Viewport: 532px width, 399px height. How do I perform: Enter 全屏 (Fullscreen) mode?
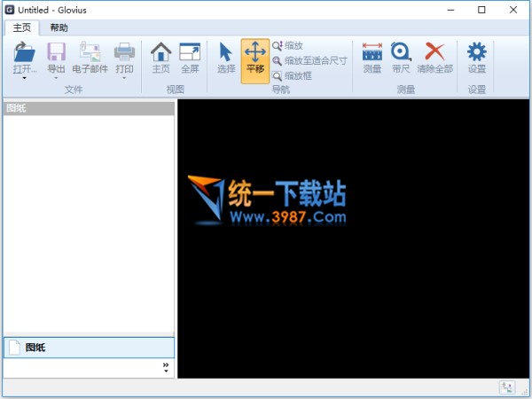click(190, 53)
